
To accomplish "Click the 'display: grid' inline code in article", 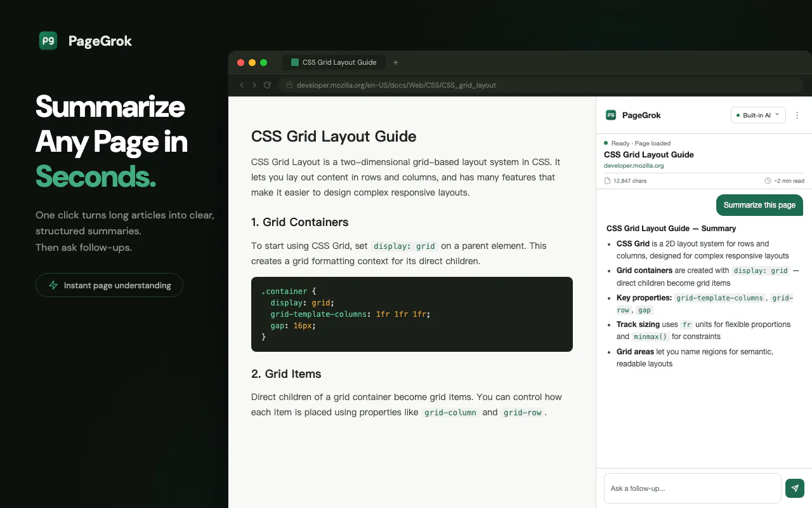I will (x=405, y=246).
